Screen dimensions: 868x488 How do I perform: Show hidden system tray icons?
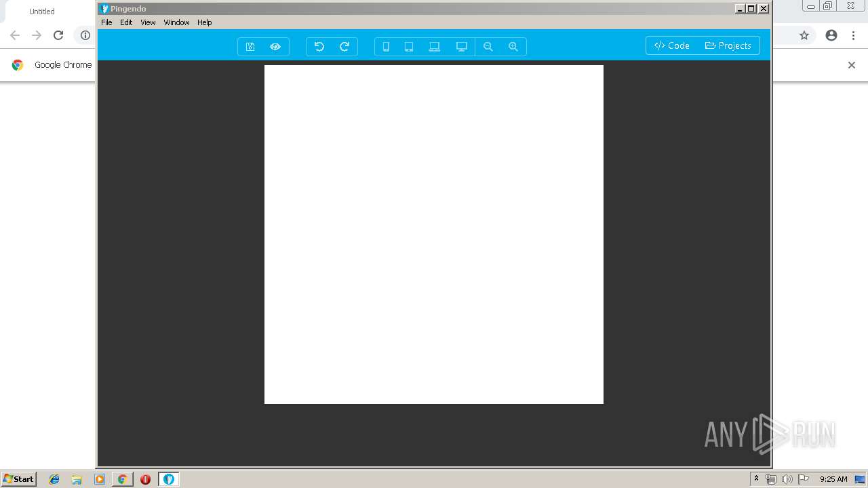click(756, 479)
